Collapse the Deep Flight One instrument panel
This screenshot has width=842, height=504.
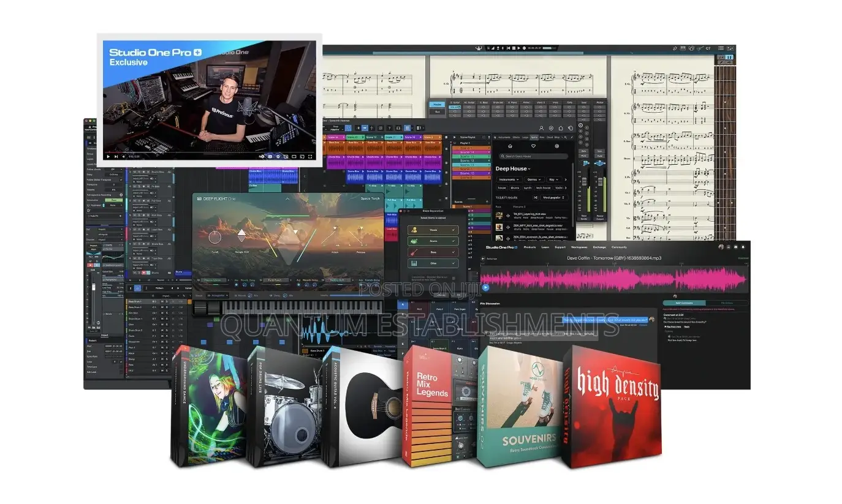pyautogui.click(x=287, y=199)
